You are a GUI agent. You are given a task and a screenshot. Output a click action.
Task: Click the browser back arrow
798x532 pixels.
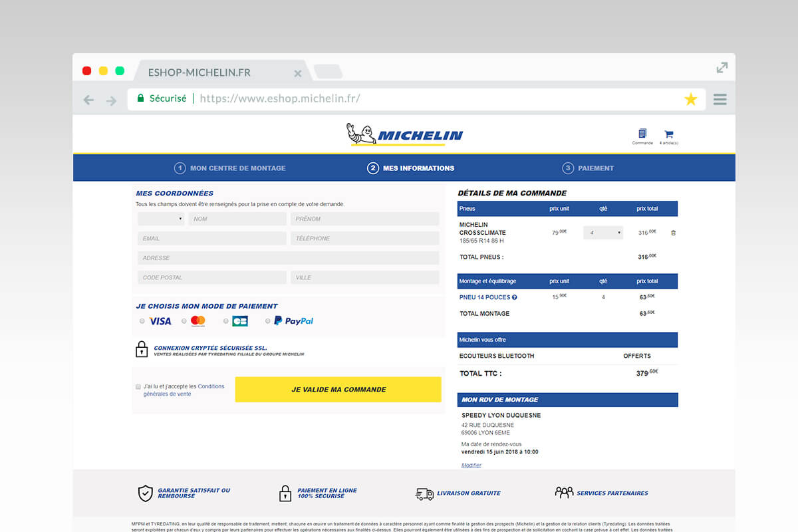[88, 100]
